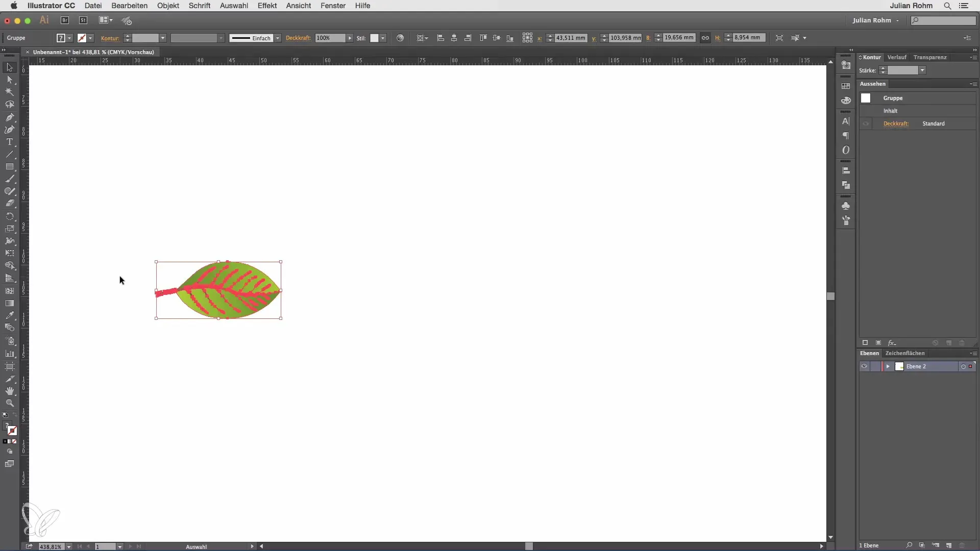Click the X position field 43,511 mm
This screenshot has width=980, height=551.
571,38
